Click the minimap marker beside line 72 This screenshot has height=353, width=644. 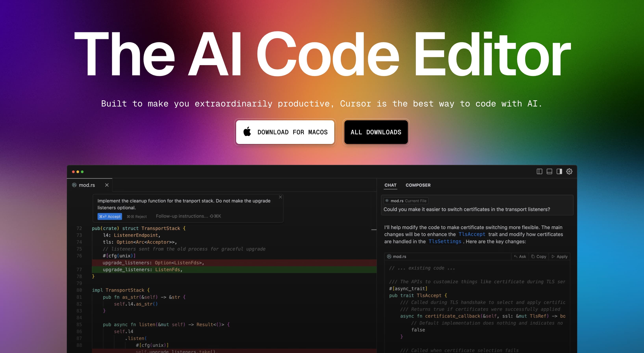click(x=374, y=229)
